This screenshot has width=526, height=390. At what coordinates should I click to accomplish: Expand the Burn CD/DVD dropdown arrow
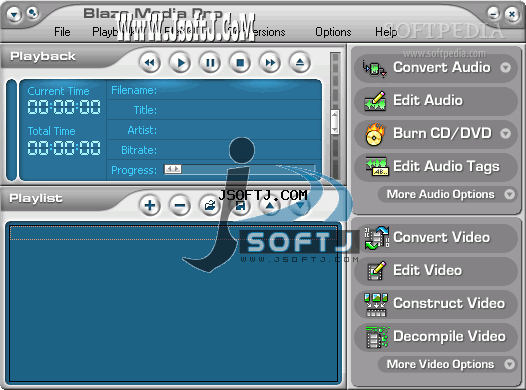point(506,134)
